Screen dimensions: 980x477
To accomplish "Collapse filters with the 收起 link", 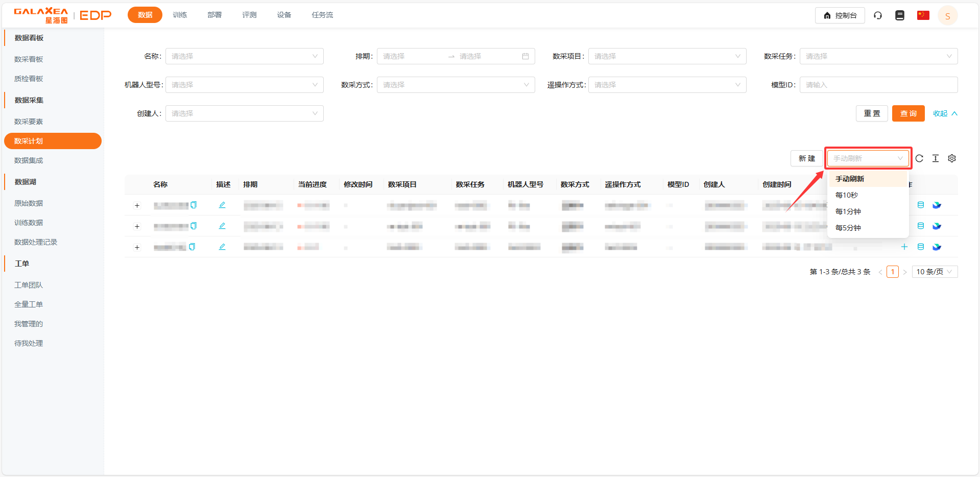I will click(945, 113).
